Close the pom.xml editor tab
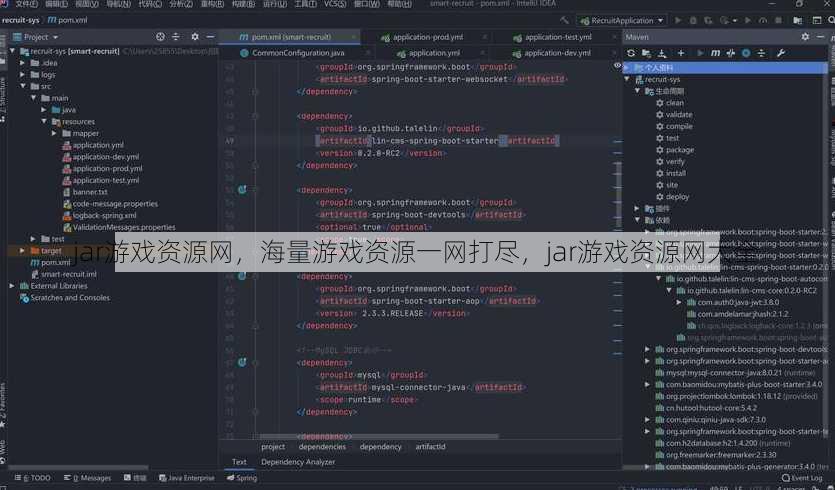The image size is (835, 490). 354,37
